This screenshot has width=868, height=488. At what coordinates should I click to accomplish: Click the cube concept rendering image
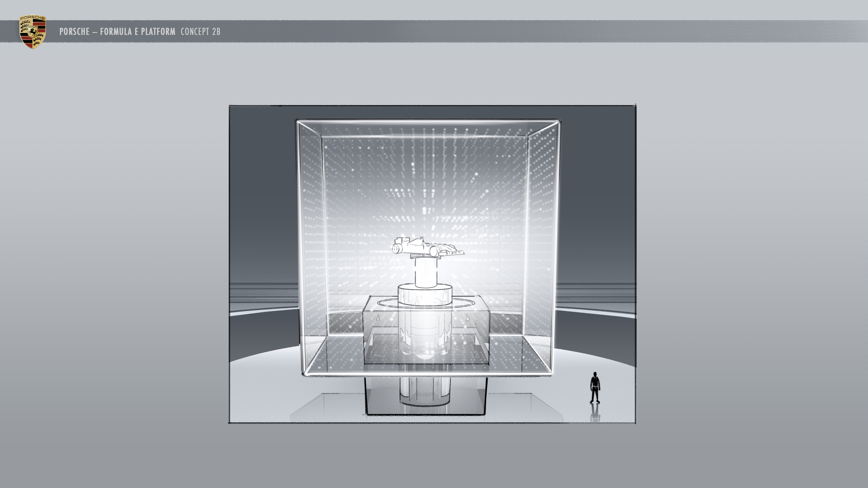432,264
